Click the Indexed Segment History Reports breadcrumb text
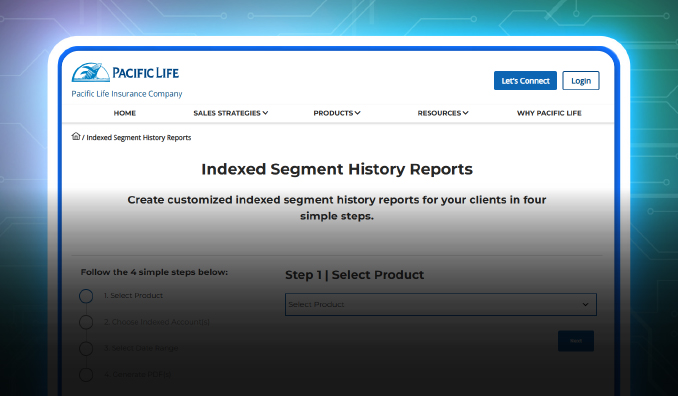 click(x=138, y=137)
